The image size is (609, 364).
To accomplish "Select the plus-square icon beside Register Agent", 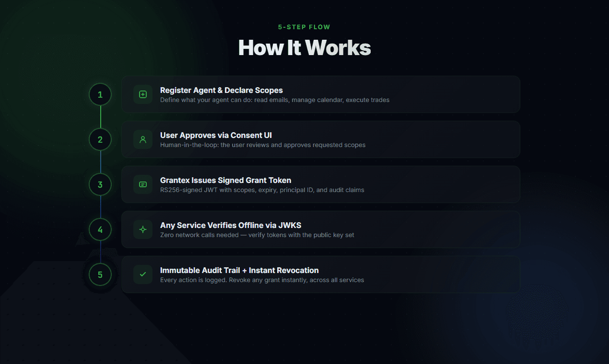I will tap(142, 94).
